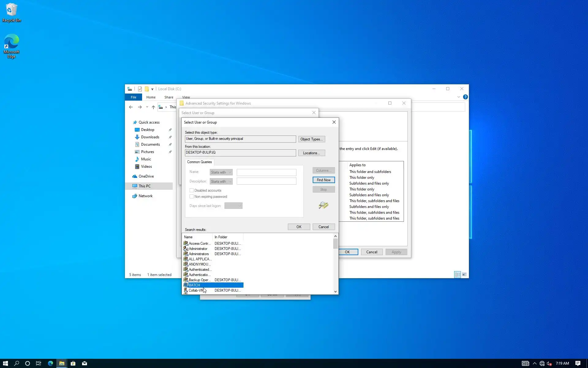Open the Share ribbon tab
The image size is (588, 368).
169,97
